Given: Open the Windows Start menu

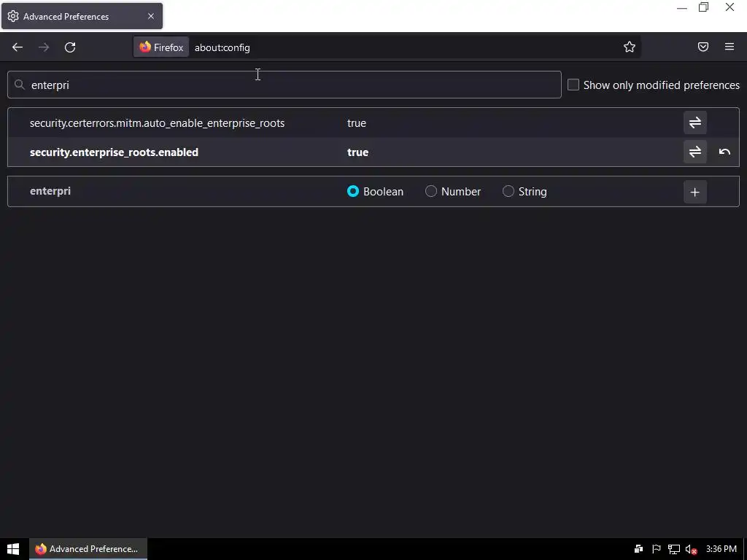Looking at the screenshot, I should (x=13, y=549).
